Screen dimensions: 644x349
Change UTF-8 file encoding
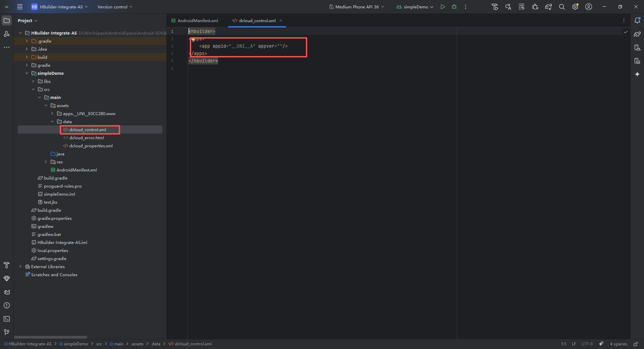coord(587,344)
